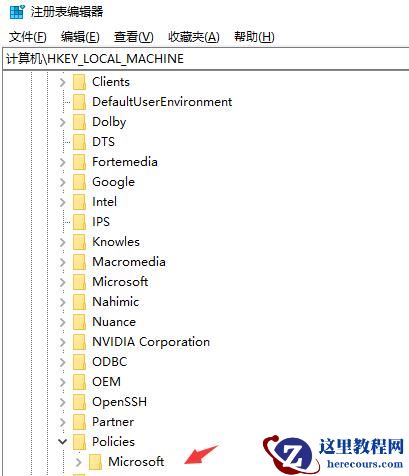Select the Macromedia key label
The height and width of the screenshot is (476, 409).
click(x=129, y=262)
